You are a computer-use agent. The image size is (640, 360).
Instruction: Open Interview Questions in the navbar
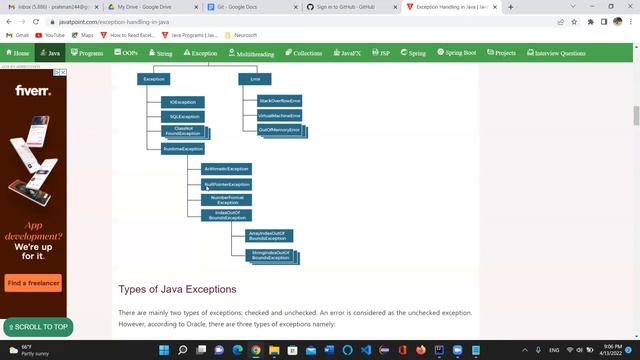tap(556, 53)
